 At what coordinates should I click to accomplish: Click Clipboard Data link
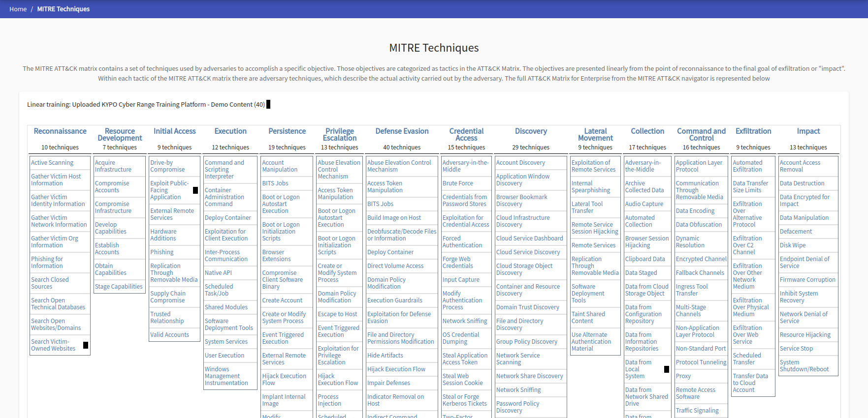coord(645,259)
